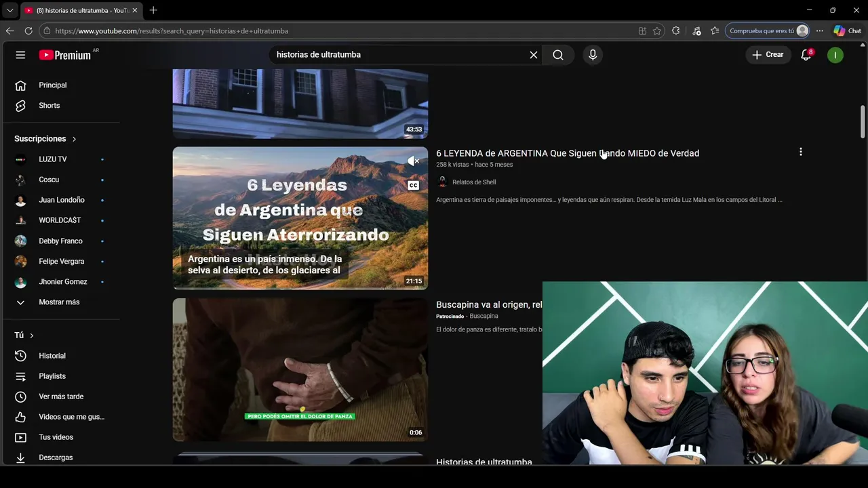868x488 pixels.
Task: Open the browser extensions icon
Action: [676, 30]
